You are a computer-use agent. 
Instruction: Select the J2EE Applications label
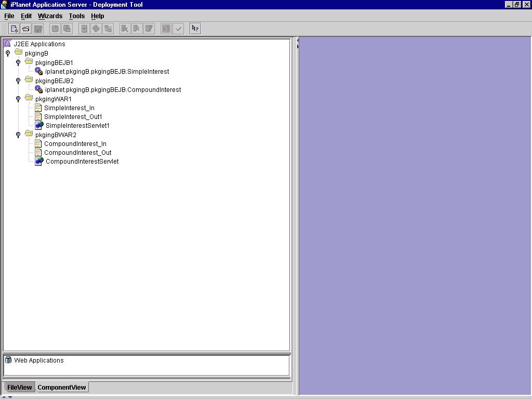click(39, 44)
